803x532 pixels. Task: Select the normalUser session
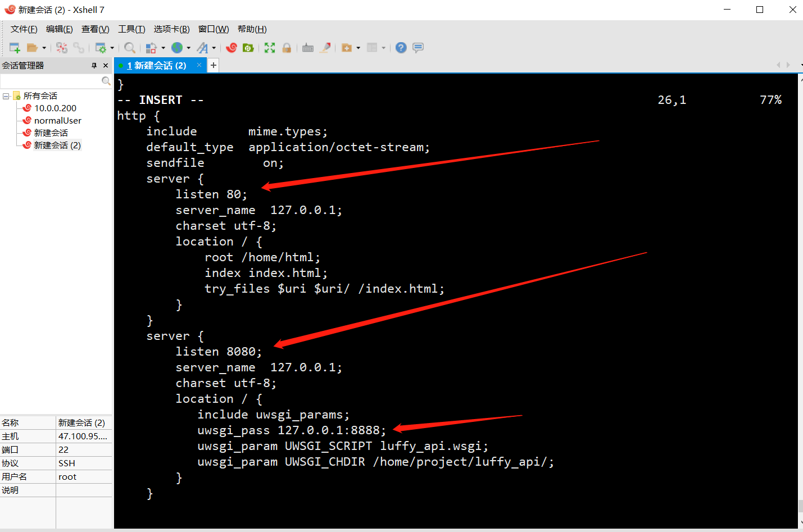click(58, 121)
